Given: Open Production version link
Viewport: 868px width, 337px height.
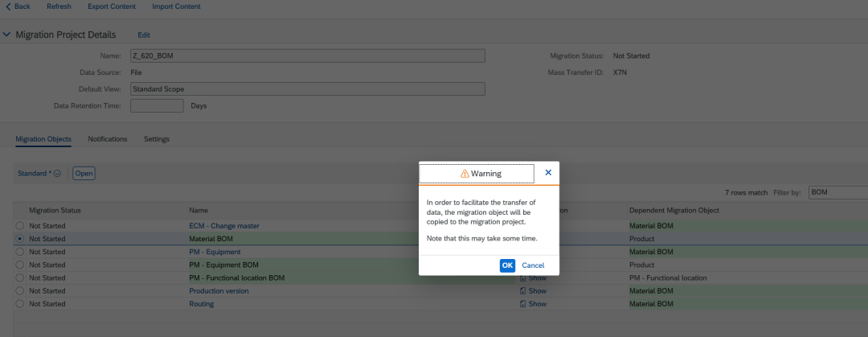Looking at the screenshot, I should 219,291.
